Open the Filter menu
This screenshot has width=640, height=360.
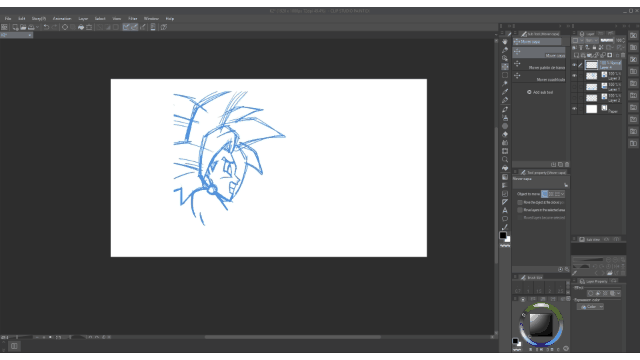click(x=133, y=19)
